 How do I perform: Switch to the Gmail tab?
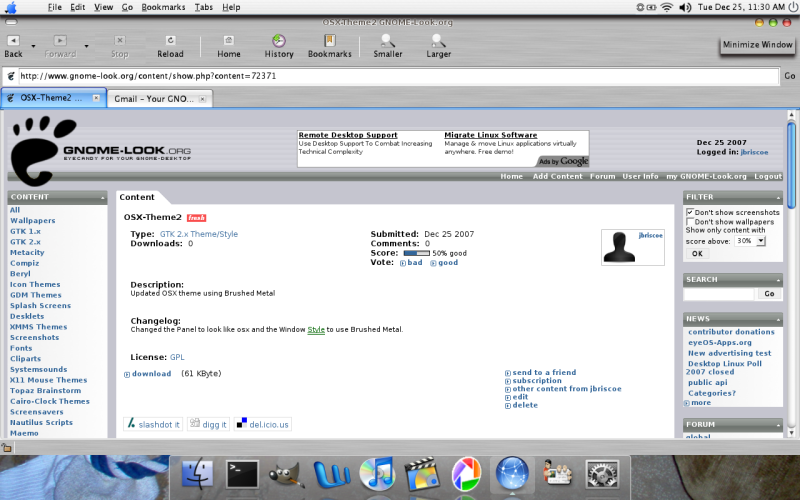(x=159, y=99)
